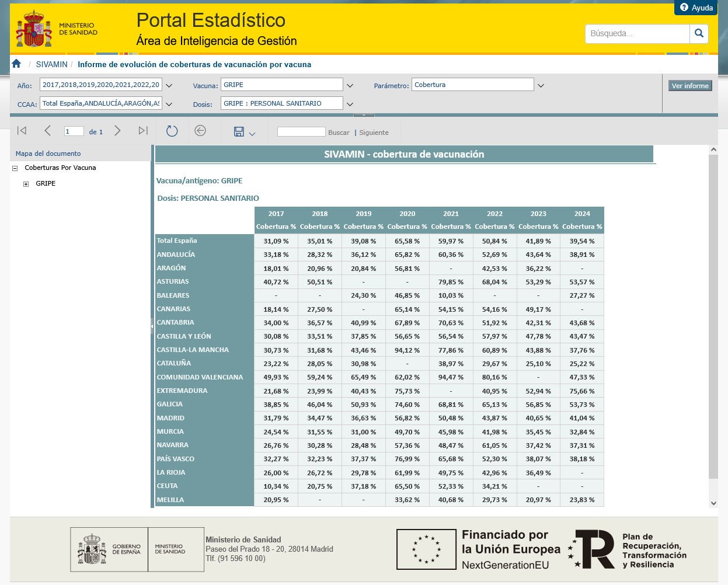
Task: Click the home icon in the breadcrumb
Action: tap(16, 64)
